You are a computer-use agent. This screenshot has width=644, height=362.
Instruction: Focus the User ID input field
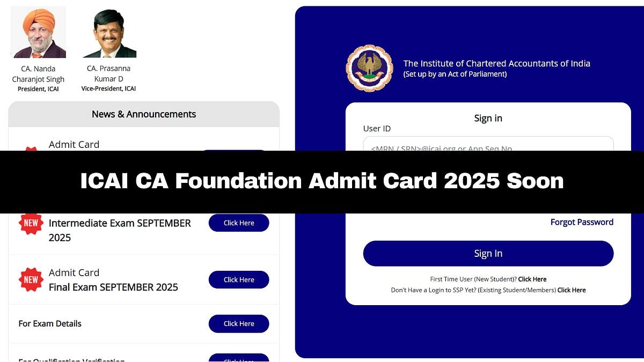coord(488,145)
